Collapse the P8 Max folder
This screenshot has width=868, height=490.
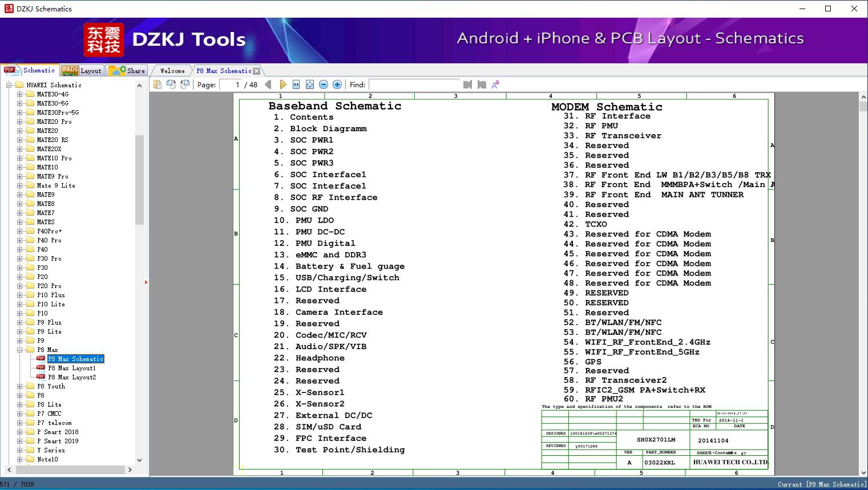20,350
